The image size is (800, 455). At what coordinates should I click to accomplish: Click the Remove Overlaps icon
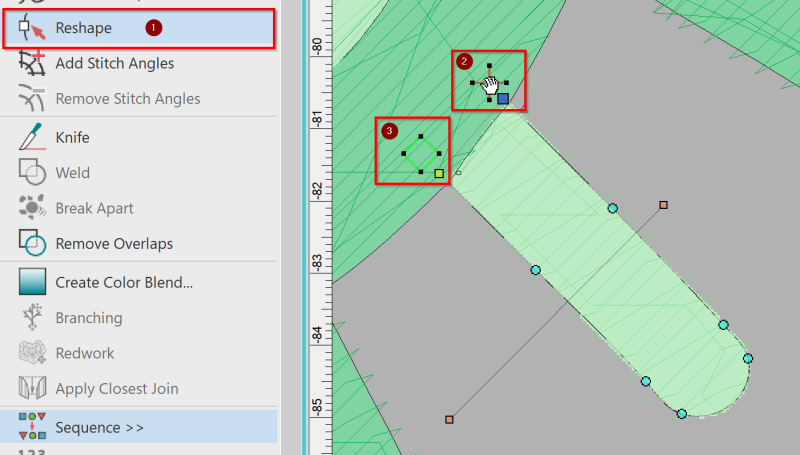coord(32,243)
